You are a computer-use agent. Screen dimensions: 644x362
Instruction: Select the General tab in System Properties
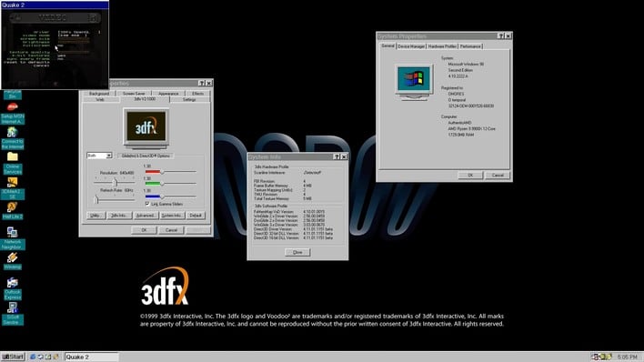(x=387, y=45)
